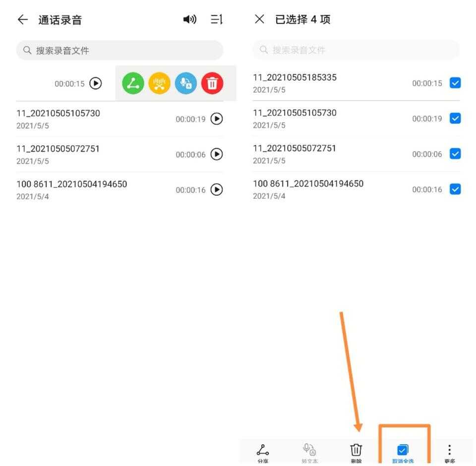476x466 pixels.
Task: Play the 11_20210505072751 recording
Action: [x=217, y=154]
